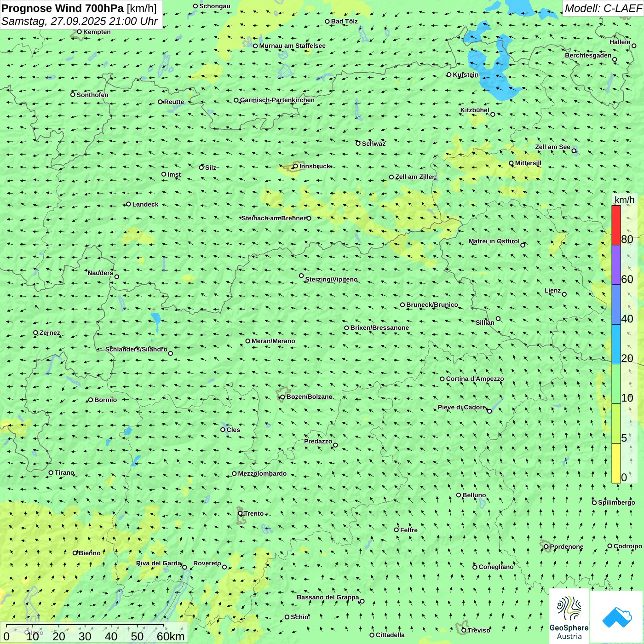Click the 'Spilimbergo' label

616,502
